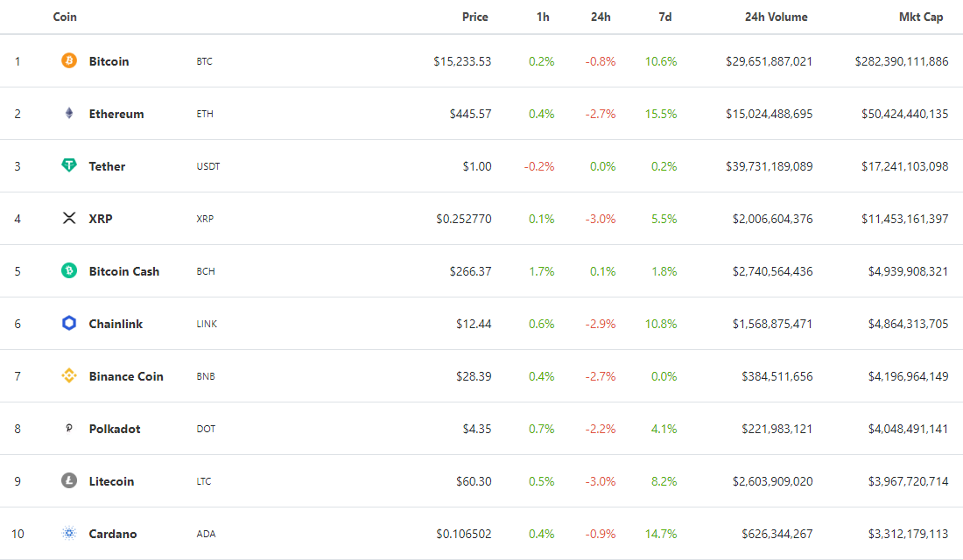
Task: Sort by the 7d change header
Action: click(x=665, y=17)
